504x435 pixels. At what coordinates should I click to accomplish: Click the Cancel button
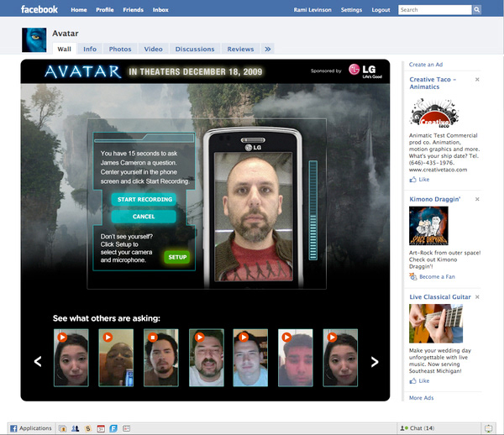point(144,217)
